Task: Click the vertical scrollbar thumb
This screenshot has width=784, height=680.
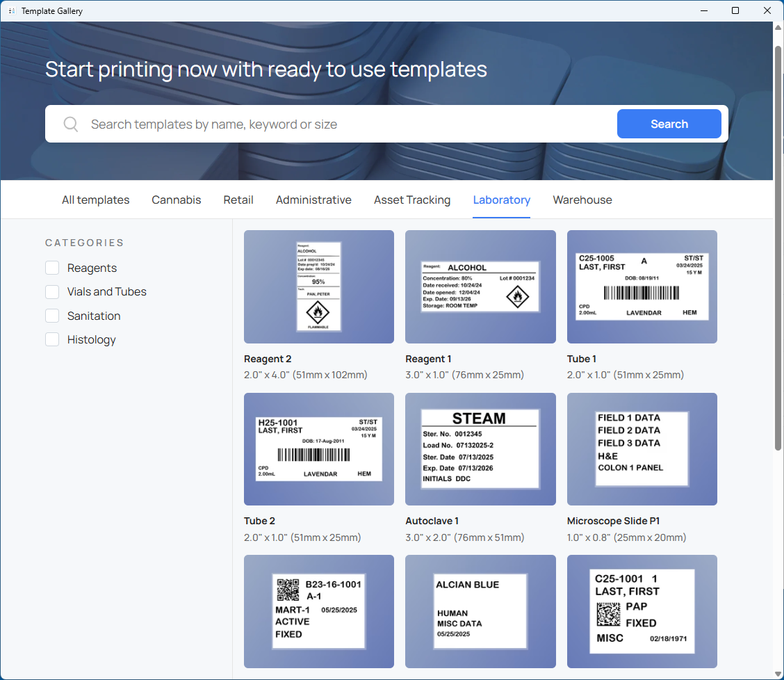Action: (x=778, y=243)
